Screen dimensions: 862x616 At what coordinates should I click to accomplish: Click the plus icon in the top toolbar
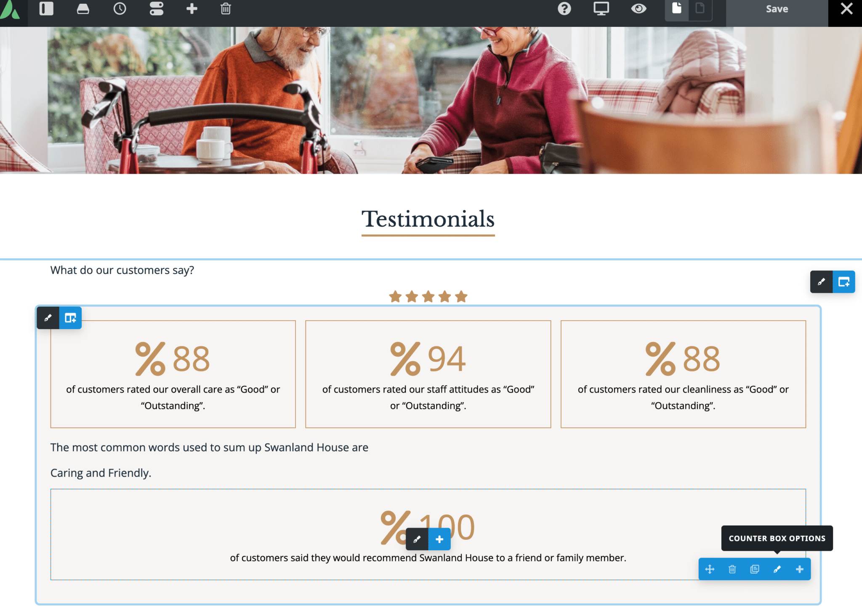[x=192, y=9]
